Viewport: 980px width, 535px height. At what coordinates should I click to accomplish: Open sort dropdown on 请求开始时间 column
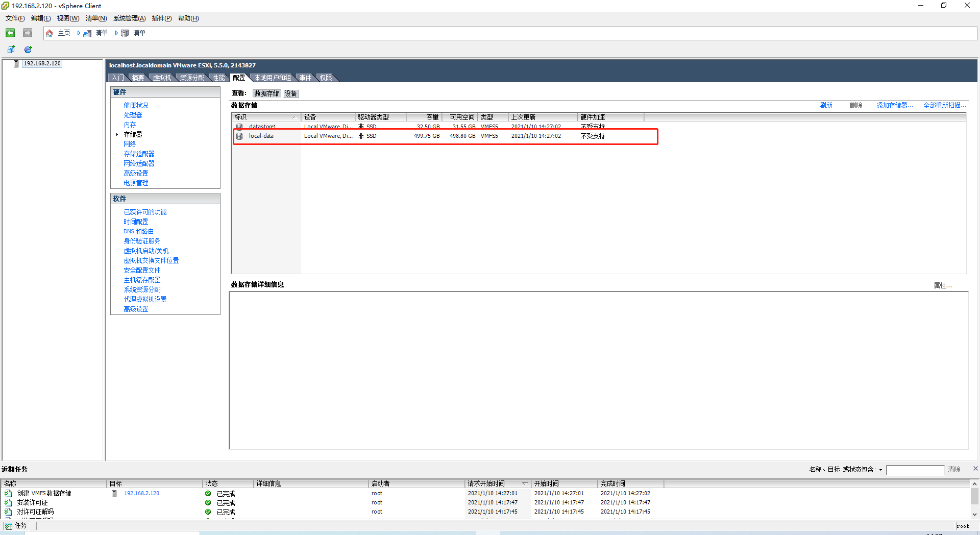point(525,483)
